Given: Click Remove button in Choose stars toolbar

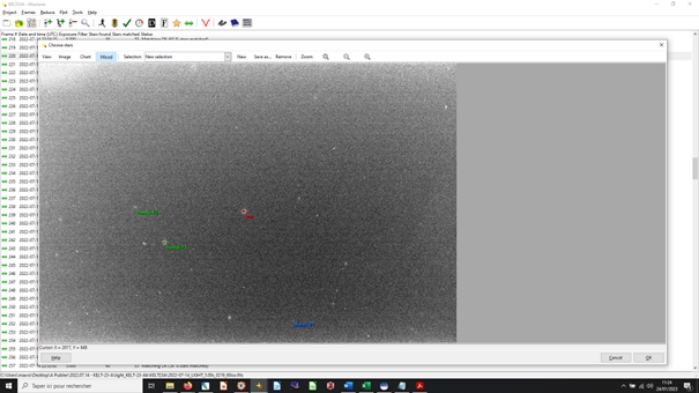Looking at the screenshot, I should pos(283,57).
